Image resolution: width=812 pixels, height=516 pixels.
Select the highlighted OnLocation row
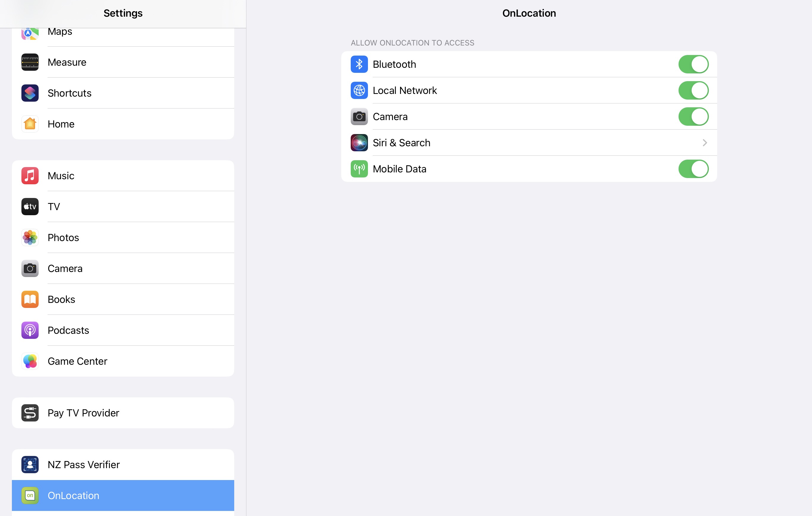click(x=123, y=495)
